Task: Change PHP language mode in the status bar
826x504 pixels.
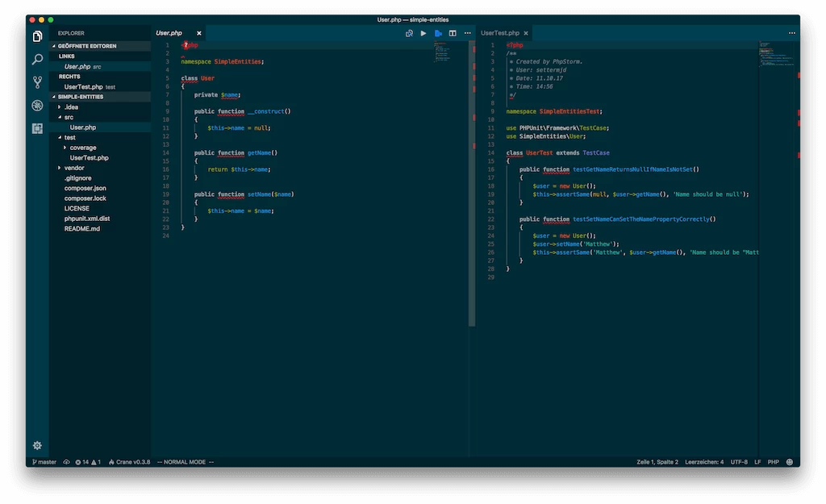Action: coord(773,462)
